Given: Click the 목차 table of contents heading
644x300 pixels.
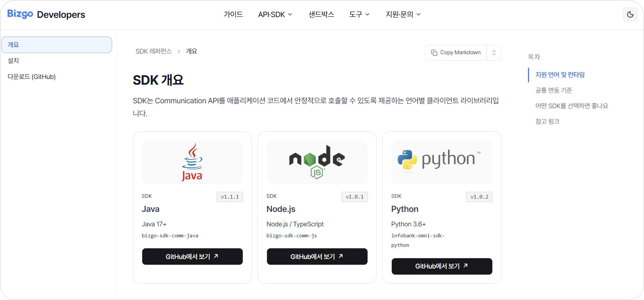Looking at the screenshot, I should point(534,57).
